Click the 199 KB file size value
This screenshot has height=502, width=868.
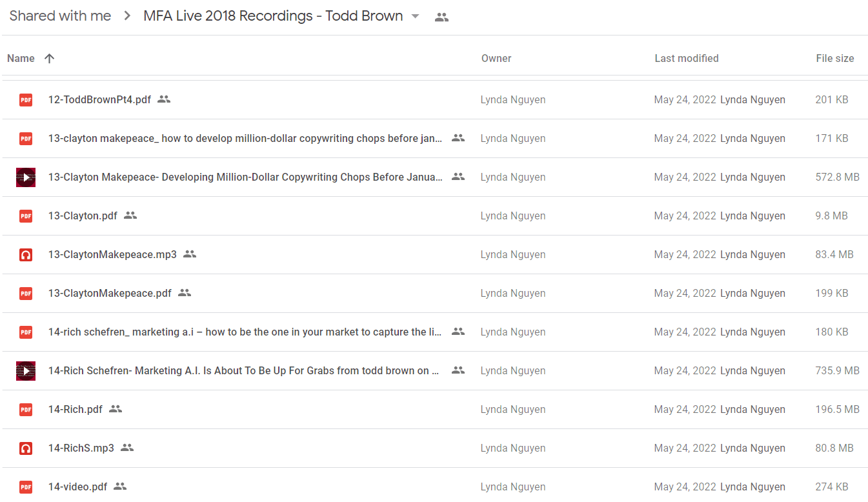tap(832, 294)
